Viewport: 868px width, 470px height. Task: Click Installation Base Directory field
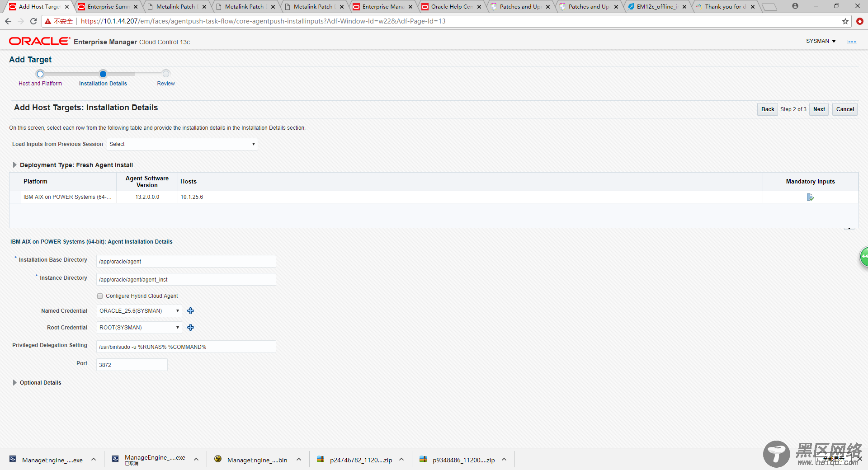click(186, 261)
